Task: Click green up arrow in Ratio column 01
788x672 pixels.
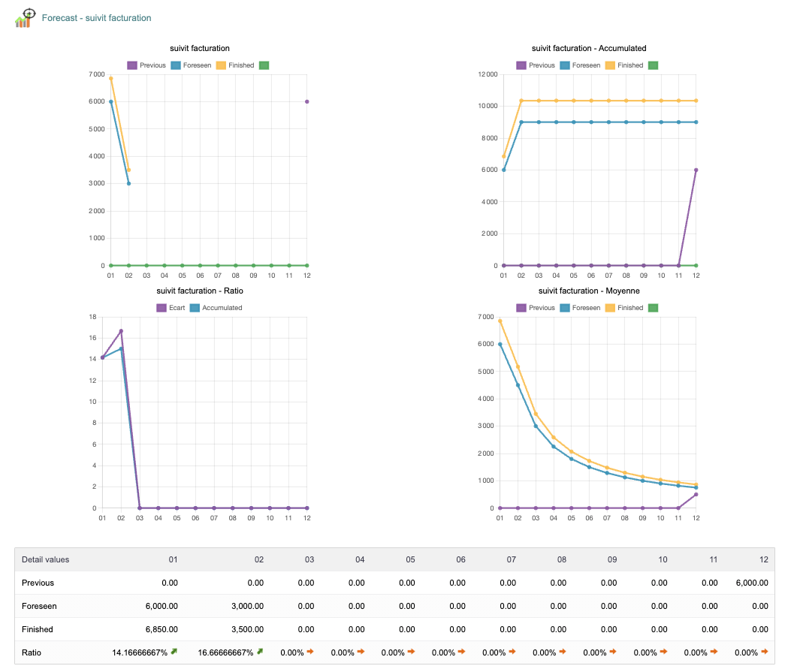Action: tap(174, 652)
